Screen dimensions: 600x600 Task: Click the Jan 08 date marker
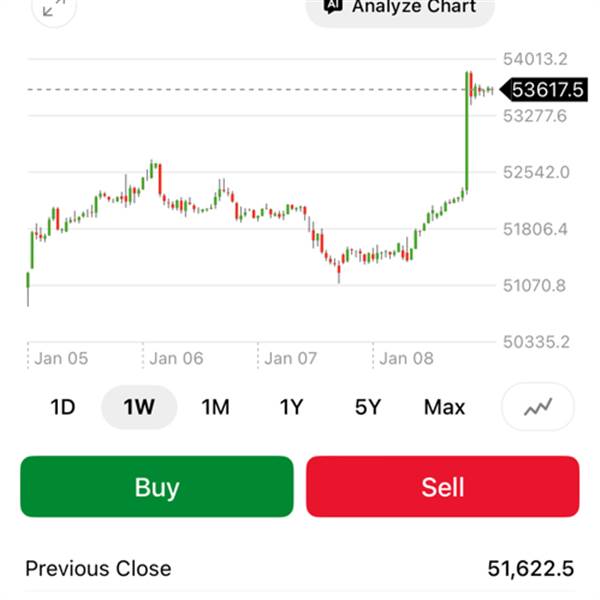click(406, 358)
